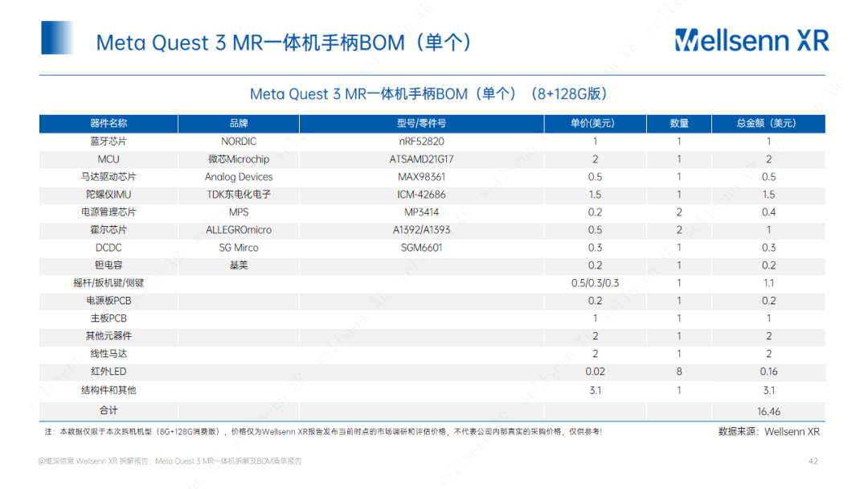Screen dimensions: 868x489
Task: Click the '品牌' column header
Action: pos(239,124)
